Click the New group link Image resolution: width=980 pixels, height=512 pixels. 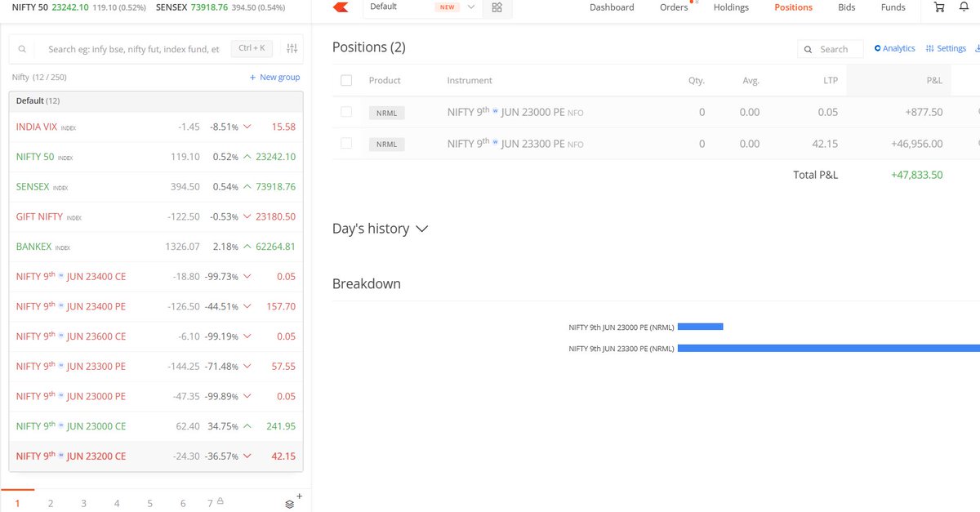274,77
